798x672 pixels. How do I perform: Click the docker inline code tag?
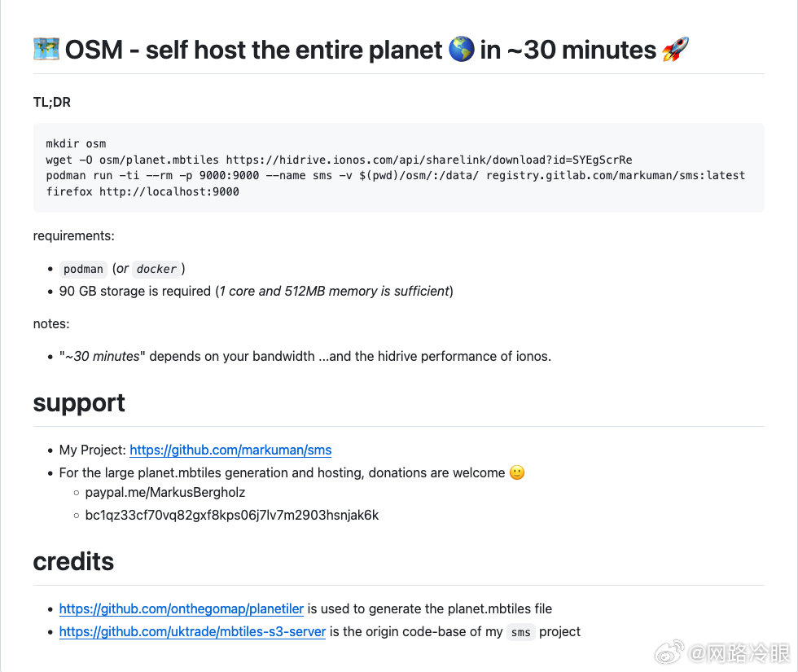click(156, 269)
